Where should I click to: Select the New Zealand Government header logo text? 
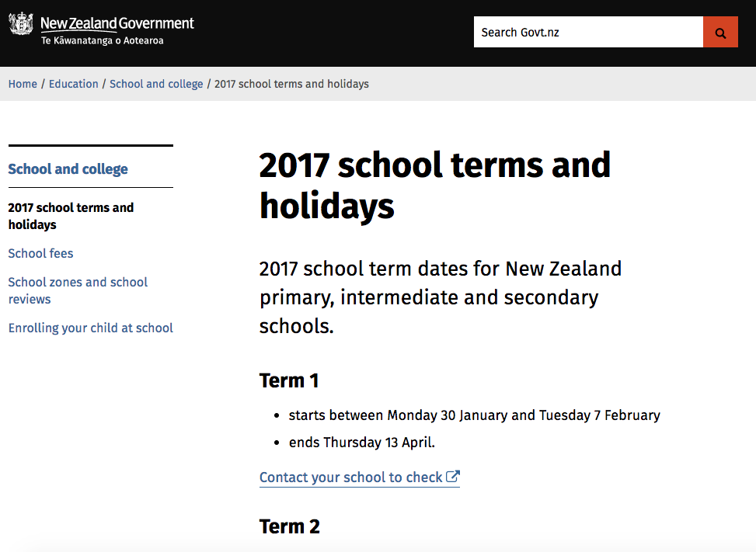[118, 22]
